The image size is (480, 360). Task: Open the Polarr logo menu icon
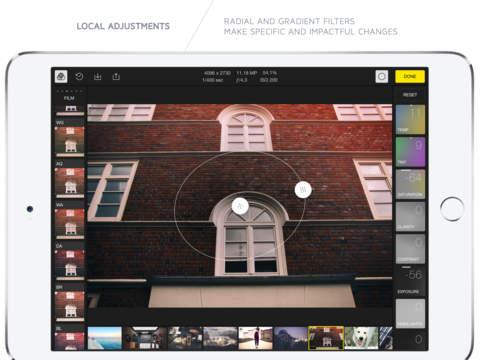pyautogui.click(x=61, y=76)
